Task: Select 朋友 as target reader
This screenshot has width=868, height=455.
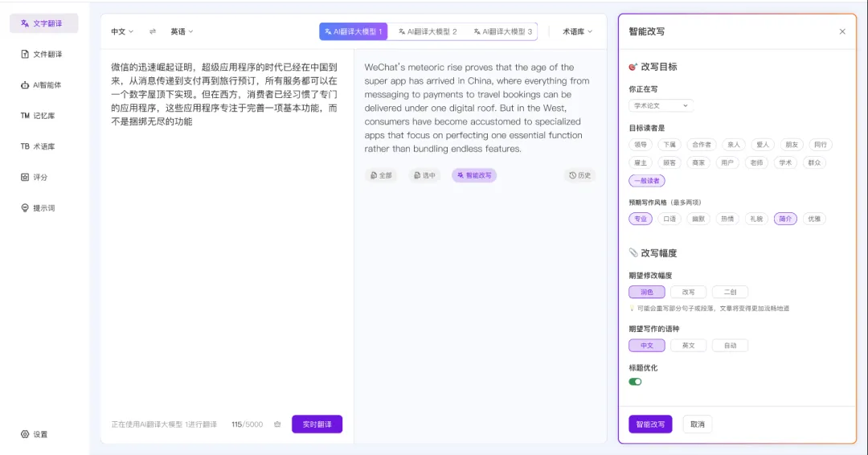Action: click(x=792, y=145)
